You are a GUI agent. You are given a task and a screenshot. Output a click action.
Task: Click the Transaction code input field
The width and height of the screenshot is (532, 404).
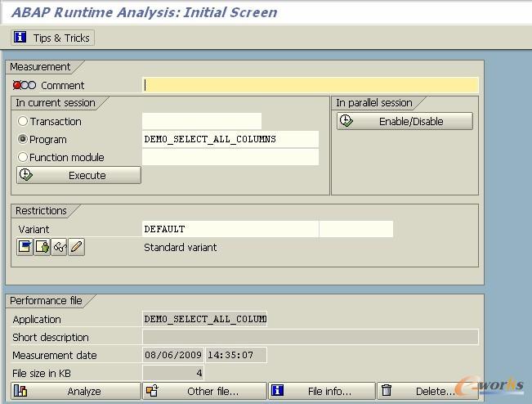point(202,121)
